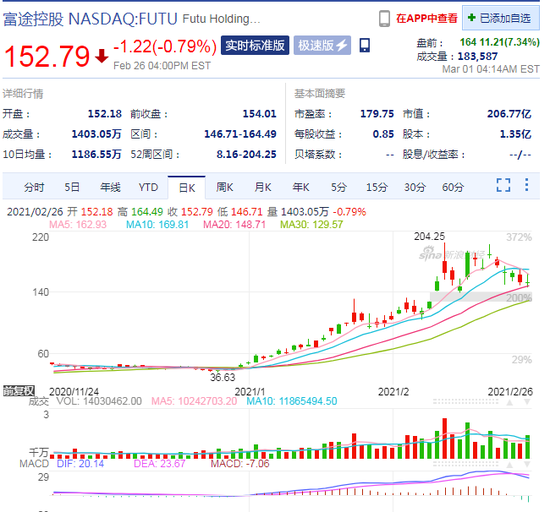The width and height of the screenshot is (550, 512).
Task: Open the 年K yearly chart tab
Action: (x=301, y=187)
